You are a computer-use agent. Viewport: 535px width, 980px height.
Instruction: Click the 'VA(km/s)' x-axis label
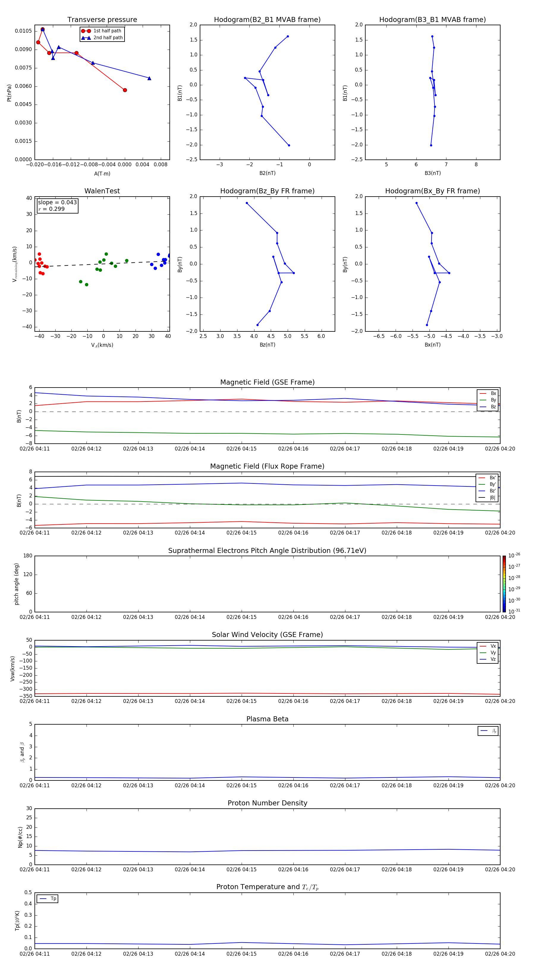[x=102, y=345]
